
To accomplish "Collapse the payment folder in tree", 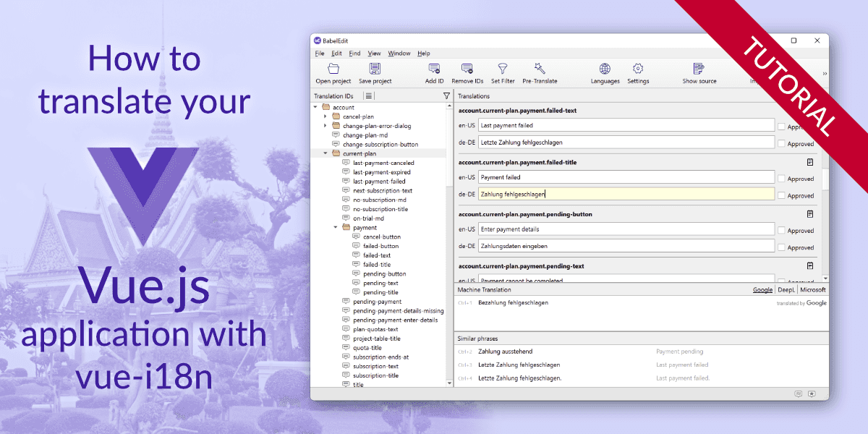I will pos(336,228).
